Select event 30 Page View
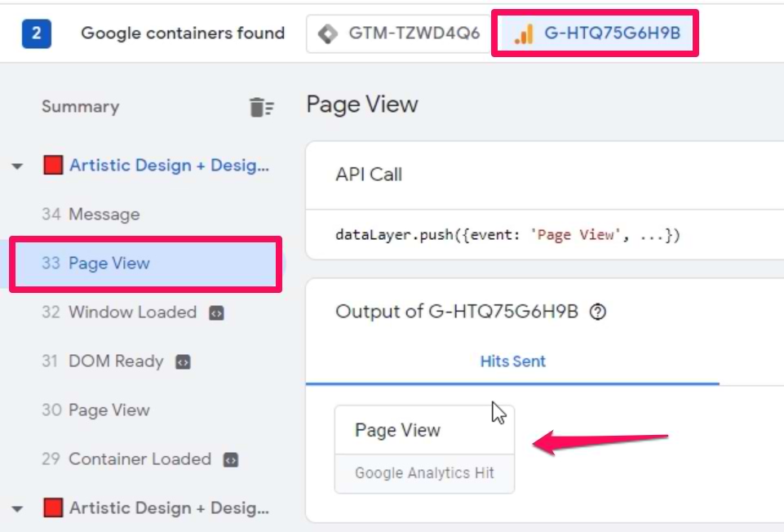The height and width of the screenshot is (532, 784). click(x=96, y=410)
